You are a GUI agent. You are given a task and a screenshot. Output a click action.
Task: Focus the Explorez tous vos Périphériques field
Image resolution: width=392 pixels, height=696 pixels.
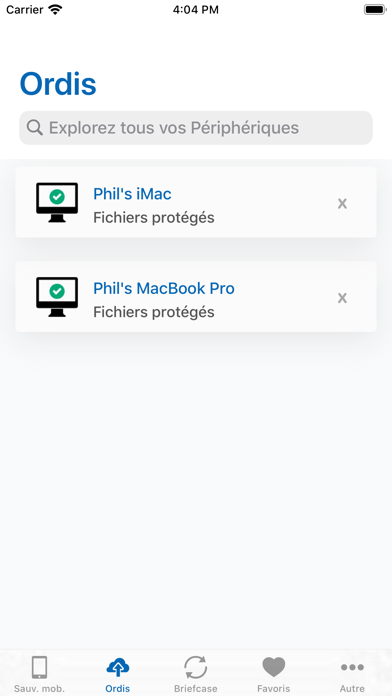(196, 128)
